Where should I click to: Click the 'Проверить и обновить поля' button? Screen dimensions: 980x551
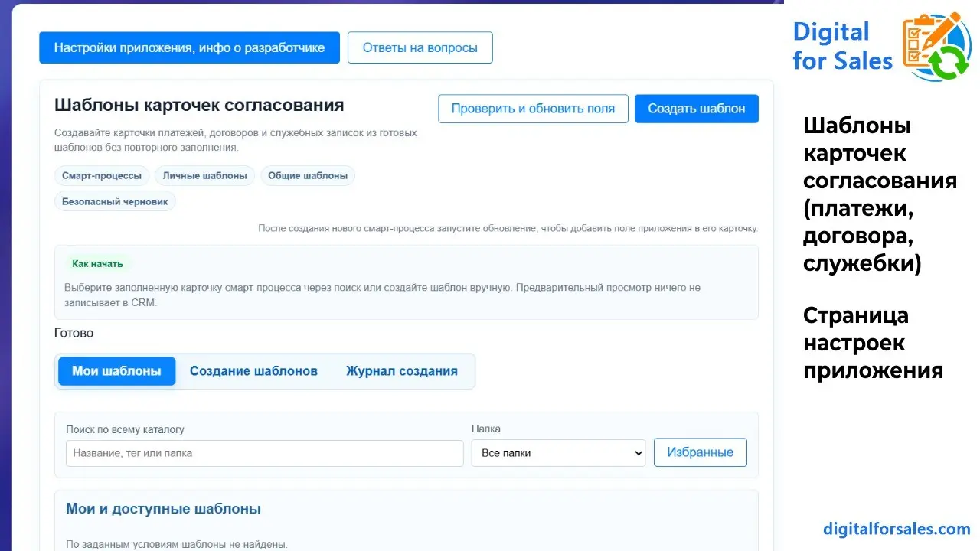533,109
